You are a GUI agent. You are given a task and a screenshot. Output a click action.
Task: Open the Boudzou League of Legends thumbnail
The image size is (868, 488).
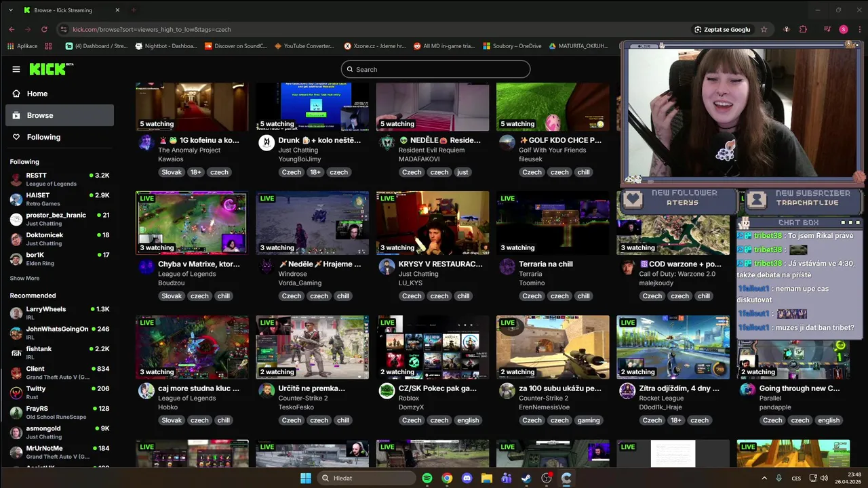[x=192, y=223]
